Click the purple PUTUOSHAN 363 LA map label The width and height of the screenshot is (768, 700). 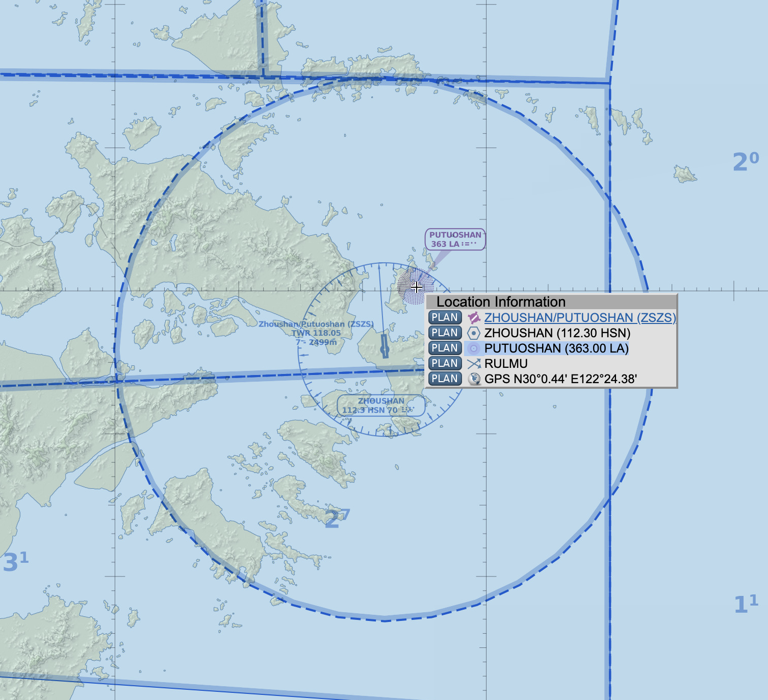click(455, 239)
